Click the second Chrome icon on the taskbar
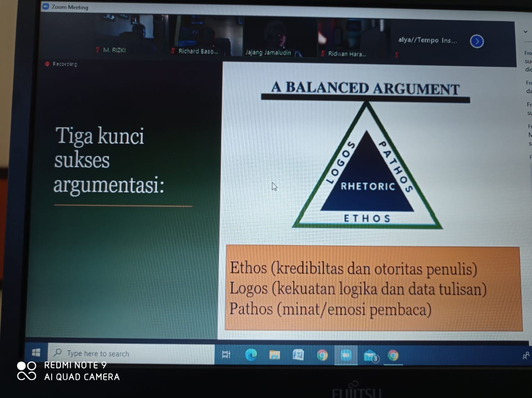This screenshot has height=398, width=532. click(x=393, y=356)
